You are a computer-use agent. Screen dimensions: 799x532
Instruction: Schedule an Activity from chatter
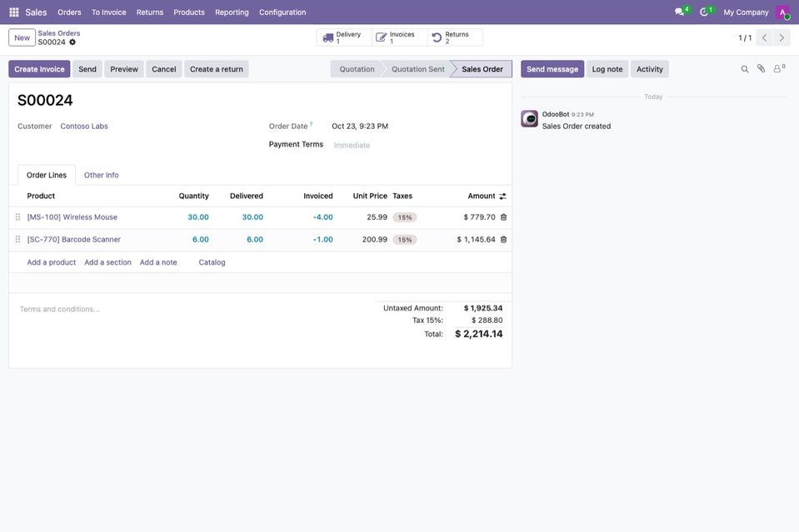pos(650,69)
